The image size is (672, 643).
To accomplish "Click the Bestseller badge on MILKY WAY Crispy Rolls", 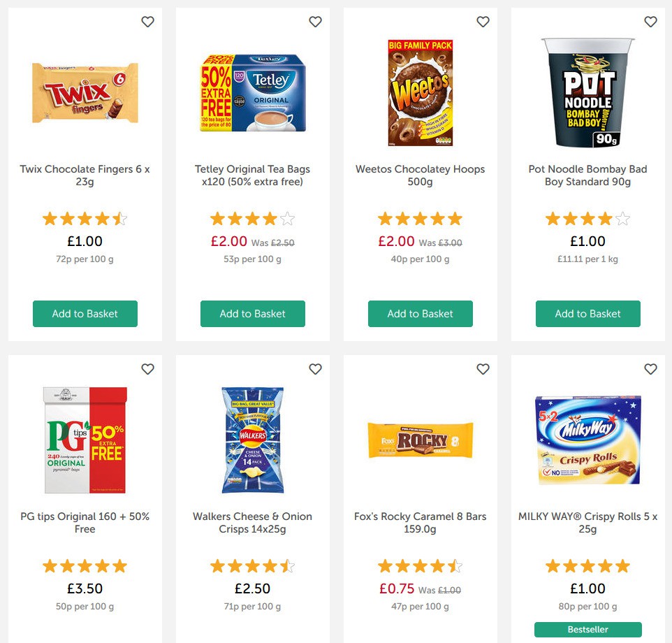I will tap(587, 629).
